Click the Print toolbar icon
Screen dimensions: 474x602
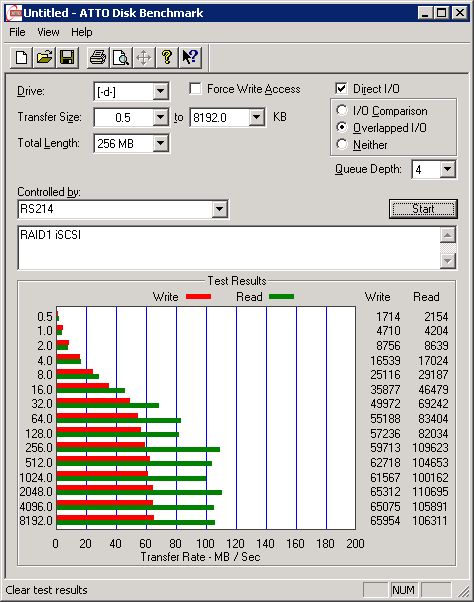point(98,58)
